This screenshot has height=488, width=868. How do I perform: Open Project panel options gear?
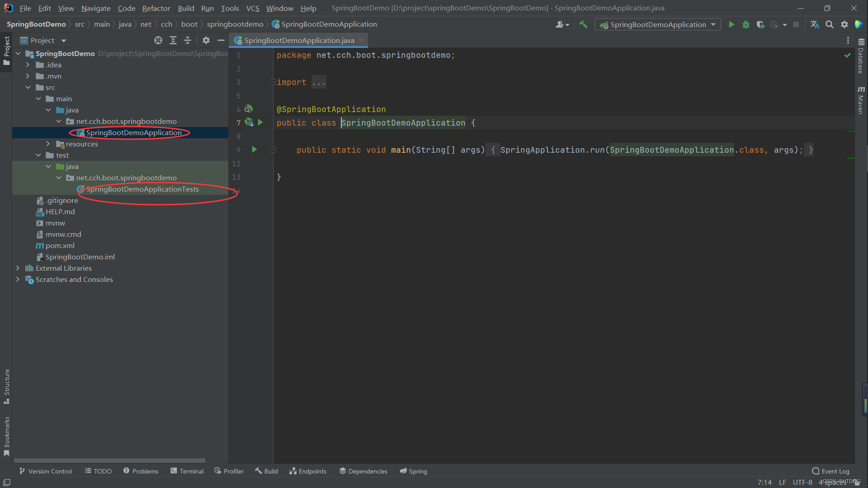[x=206, y=40]
